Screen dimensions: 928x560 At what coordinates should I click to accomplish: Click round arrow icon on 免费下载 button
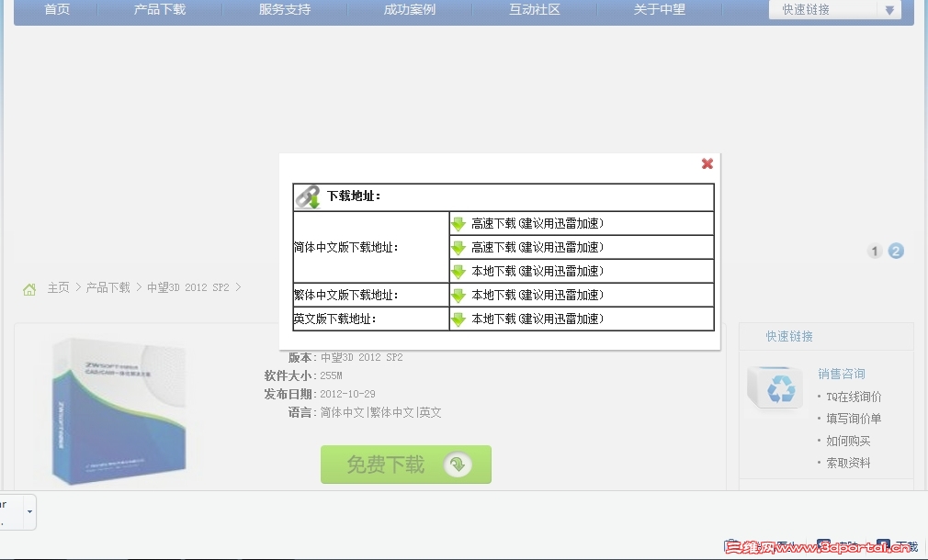(x=458, y=465)
